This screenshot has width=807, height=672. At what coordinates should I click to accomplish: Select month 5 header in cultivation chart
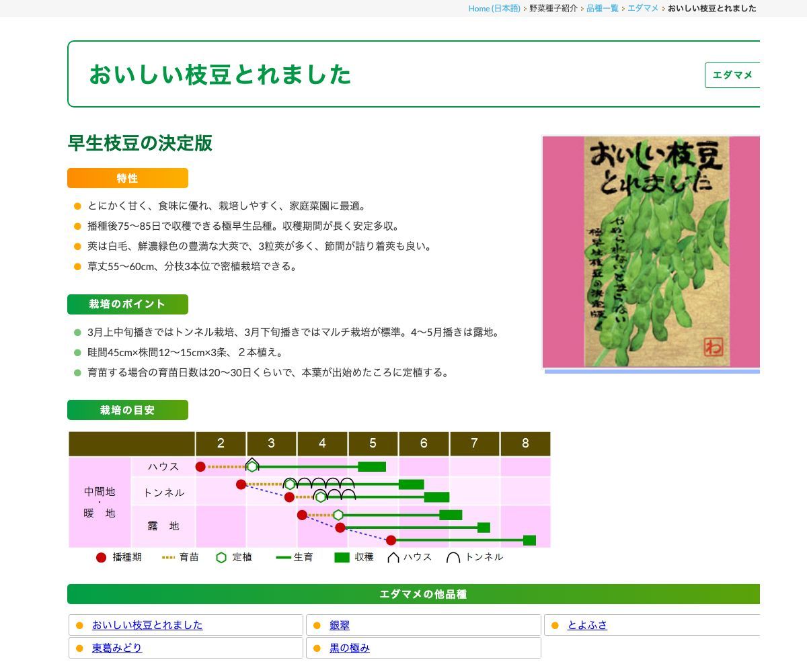pos(373,444)
